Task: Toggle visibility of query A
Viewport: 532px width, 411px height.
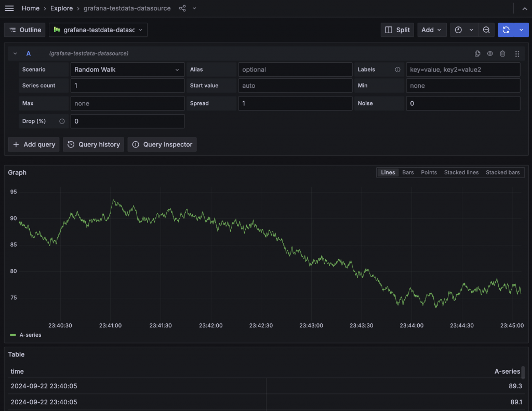Action: 490,53
